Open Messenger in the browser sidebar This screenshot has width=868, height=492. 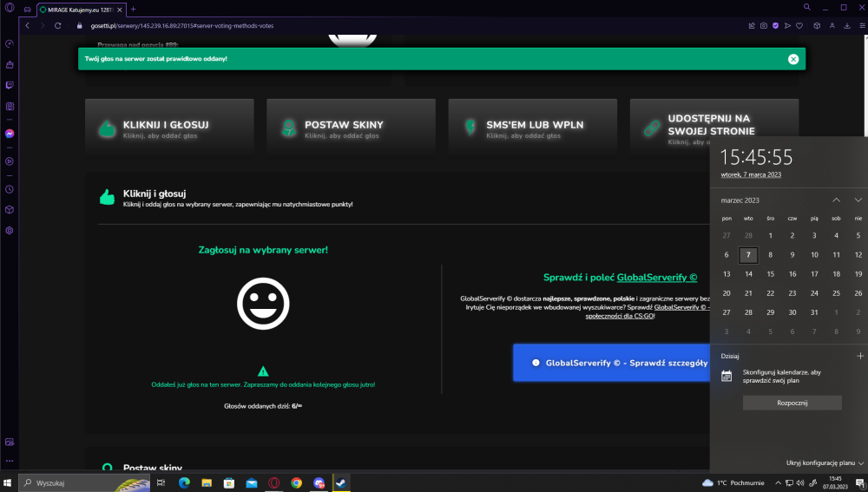coord(10,134)
